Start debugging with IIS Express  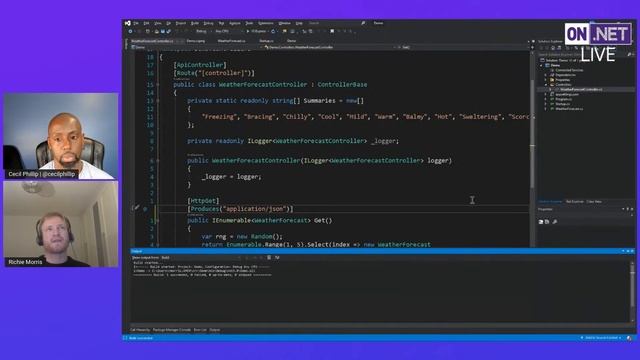tap(256, 31)
